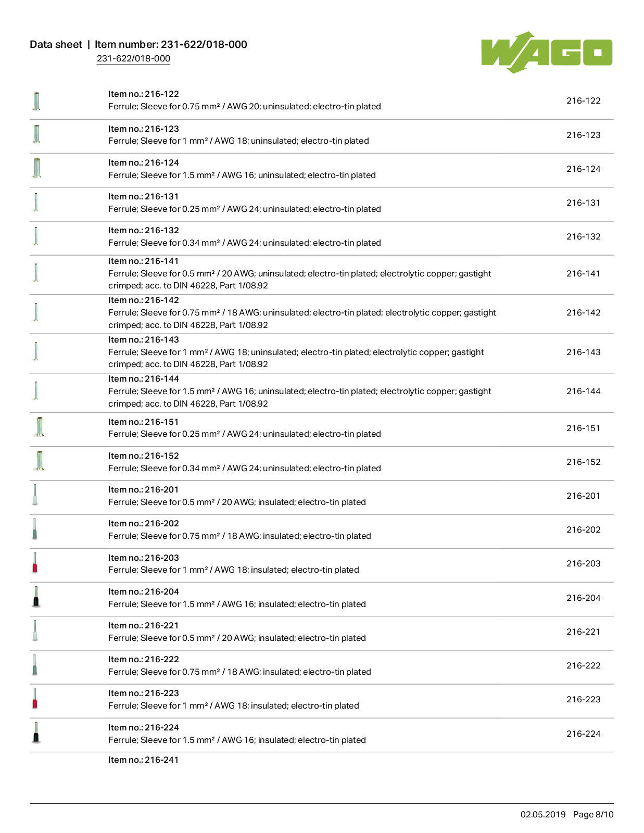Click the red 216-223 ferrule icon
Image resolution: width=644 pixels, height=833 pixels.
pos(35,698)
